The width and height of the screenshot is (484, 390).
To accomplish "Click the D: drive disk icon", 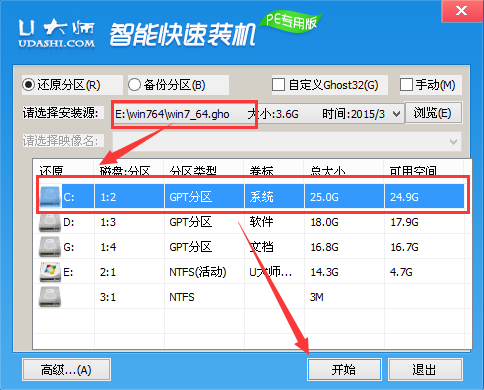I will coord(50,222).
